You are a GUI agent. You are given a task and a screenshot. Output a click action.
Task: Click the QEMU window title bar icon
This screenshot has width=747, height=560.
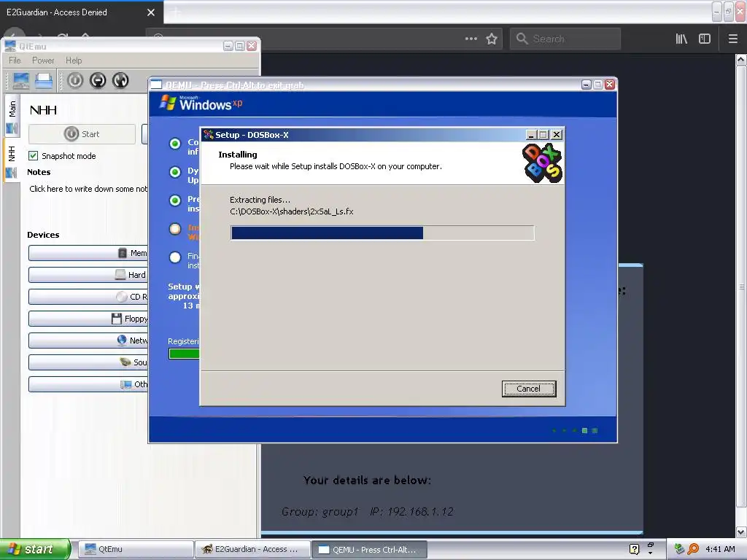pos(156,85)
